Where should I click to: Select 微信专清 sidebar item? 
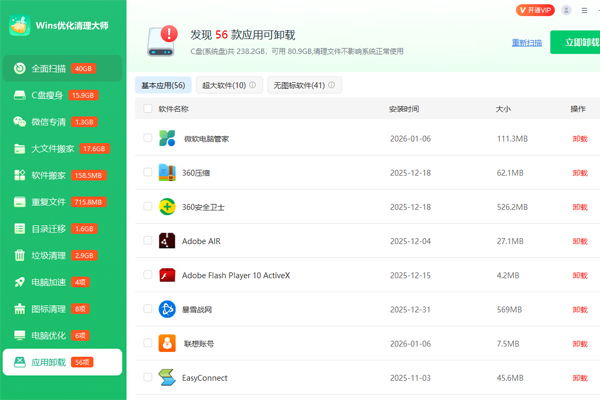coord(62,122)
